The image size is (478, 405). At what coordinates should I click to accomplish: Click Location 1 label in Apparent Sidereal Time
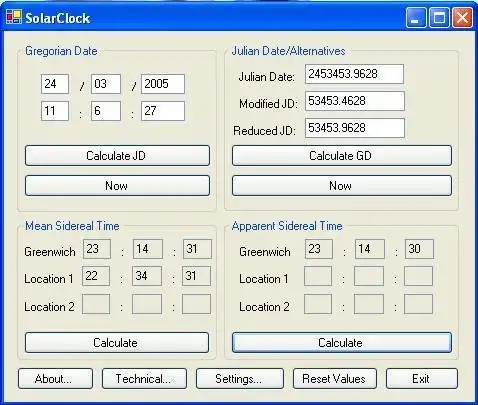[264, 279]
